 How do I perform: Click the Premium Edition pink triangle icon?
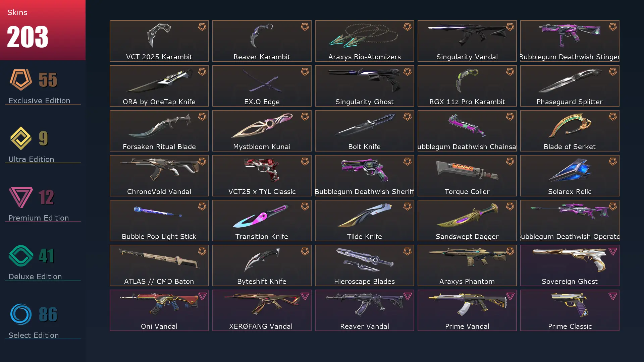coord(21,197)
